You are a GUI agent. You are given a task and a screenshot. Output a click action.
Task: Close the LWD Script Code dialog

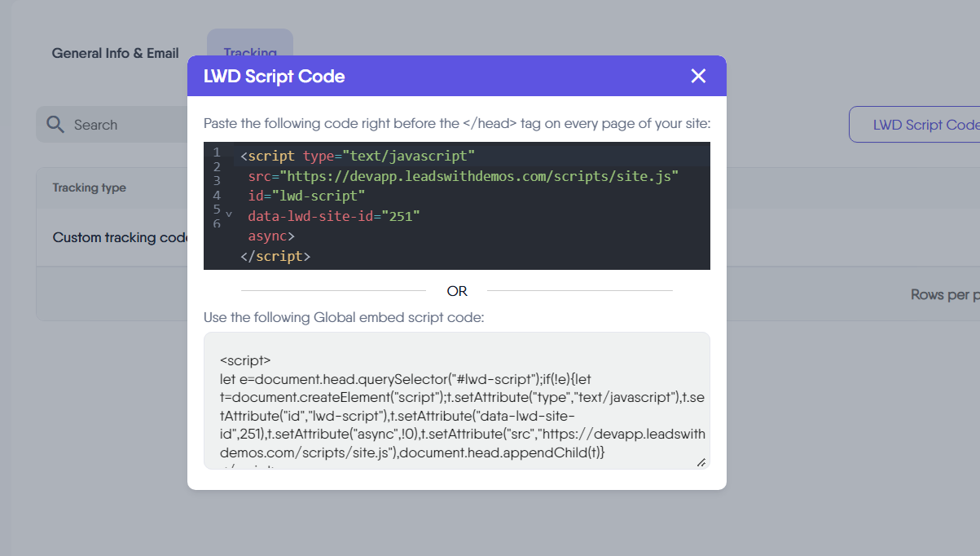coord(698,76)
